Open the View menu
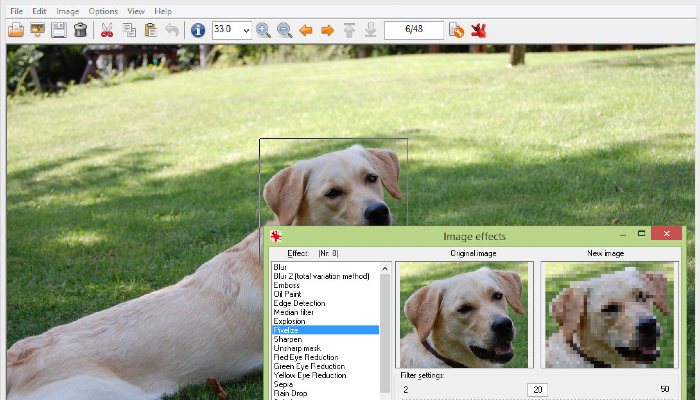This screenshot has height=400, width=700. (x=136, y=11)
